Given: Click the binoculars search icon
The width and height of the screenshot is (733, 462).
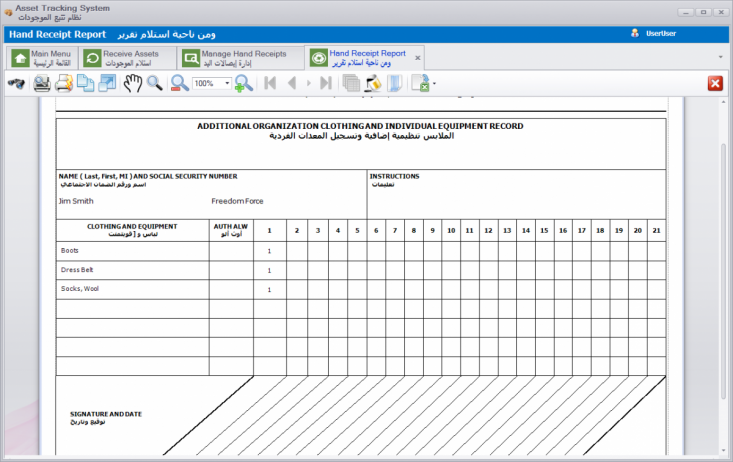Looking at the screenshot, I should tap(16, 83).
